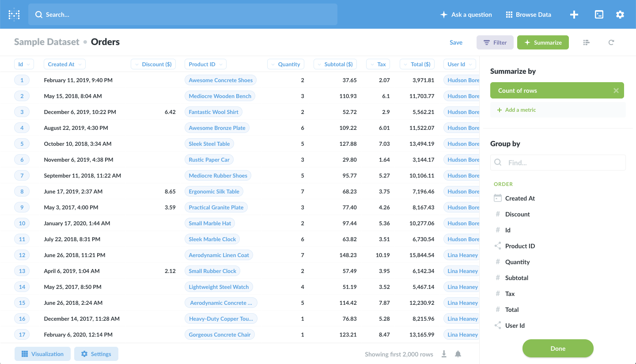Open the Product ID column header dropdown
636x364 pixels.
coord(205,64)
